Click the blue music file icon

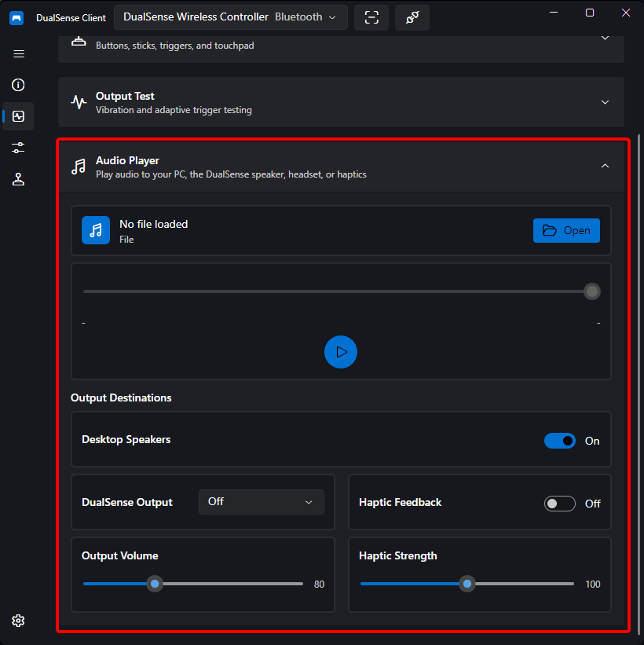[96, 230]
